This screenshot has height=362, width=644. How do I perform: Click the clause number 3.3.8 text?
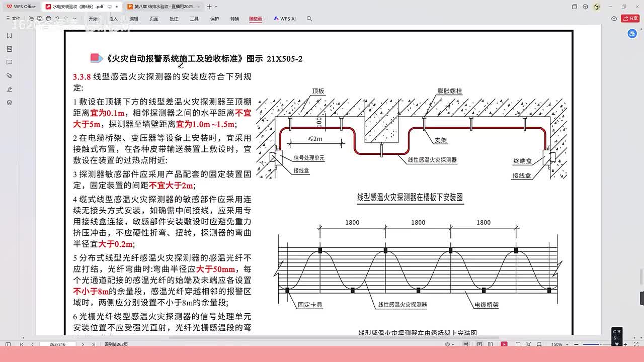(x=82, y=77)
